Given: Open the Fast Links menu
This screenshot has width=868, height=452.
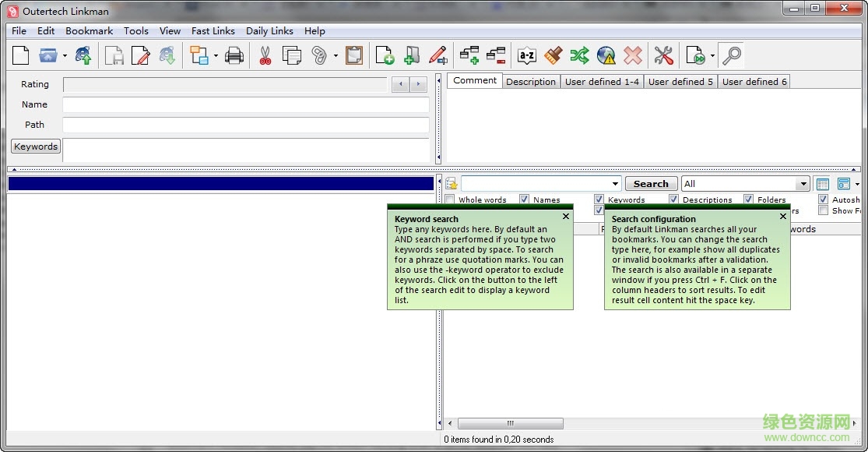Looking at the screenshot, I should (x=213, y=30).
